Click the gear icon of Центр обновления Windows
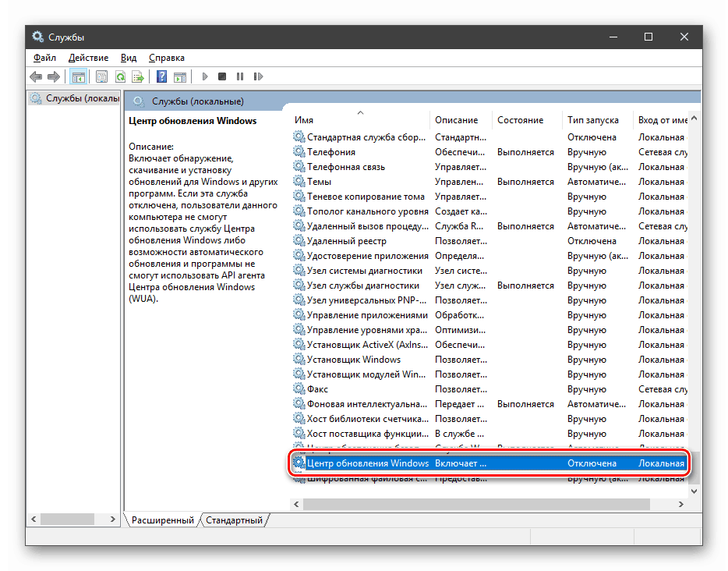 click(299, 463)
